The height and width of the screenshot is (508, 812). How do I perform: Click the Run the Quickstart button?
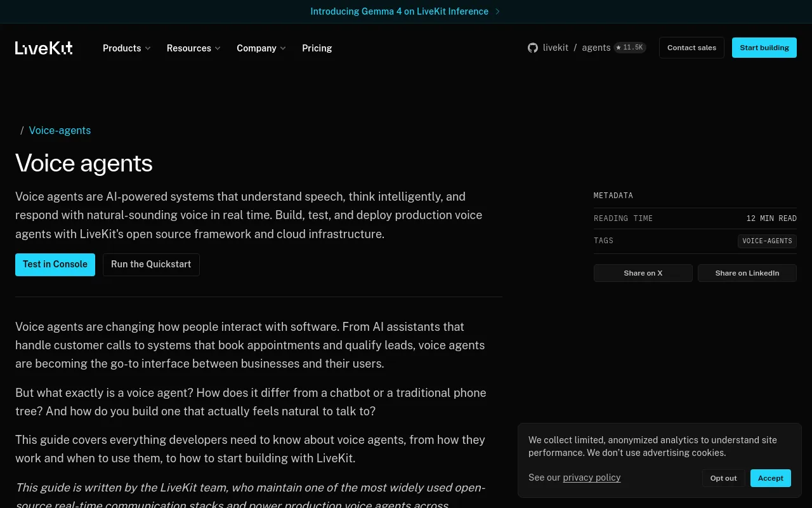coord(151,265)
